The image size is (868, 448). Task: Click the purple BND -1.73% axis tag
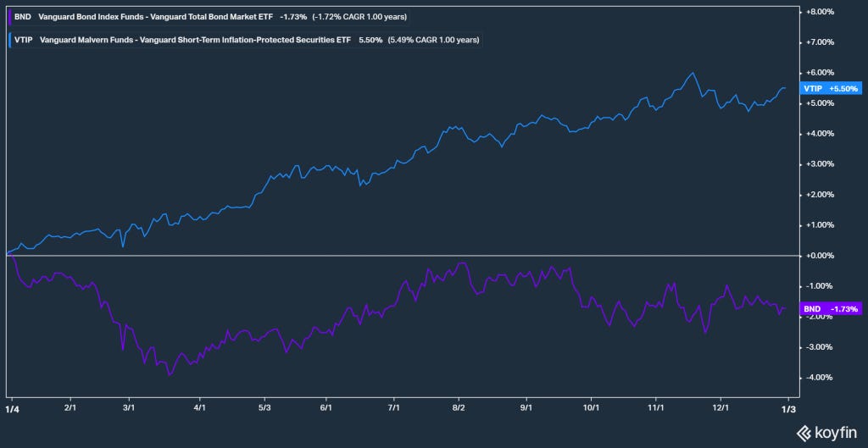831,308
